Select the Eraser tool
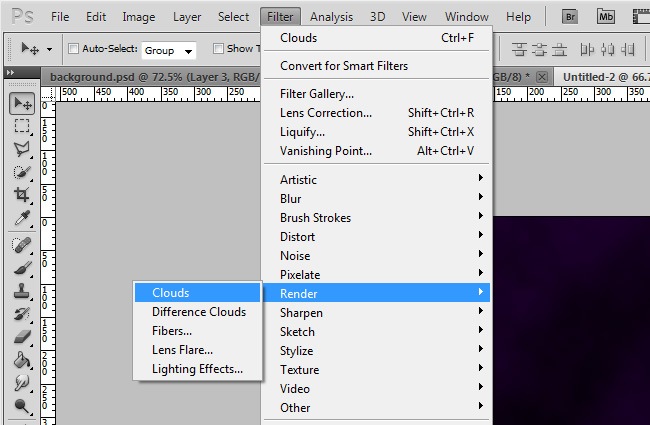Image resolution: width=650 pixels, height=425 pixels. point(22,337)
